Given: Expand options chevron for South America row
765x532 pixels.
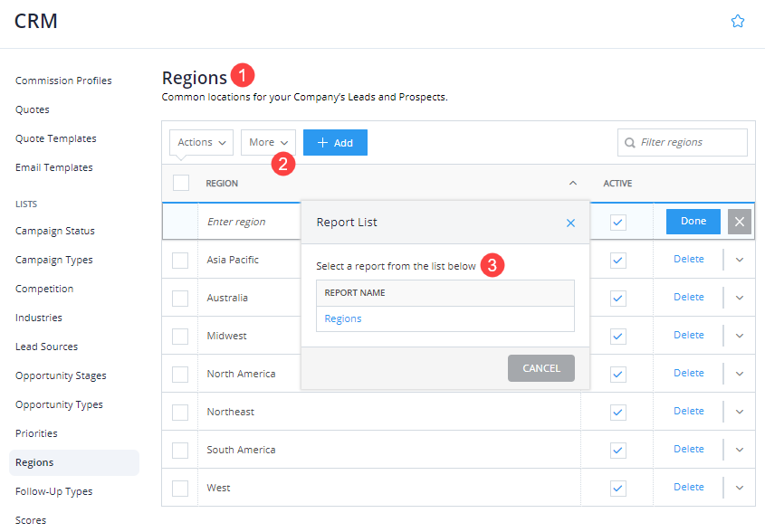Looking at the screenshot, I should (x=740, y=450).
